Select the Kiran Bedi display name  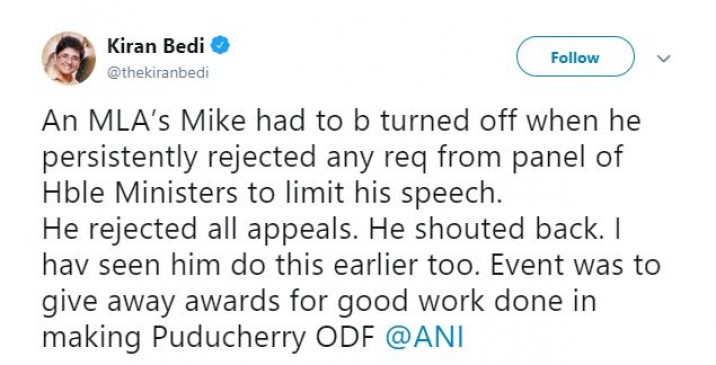coord(156,46)
